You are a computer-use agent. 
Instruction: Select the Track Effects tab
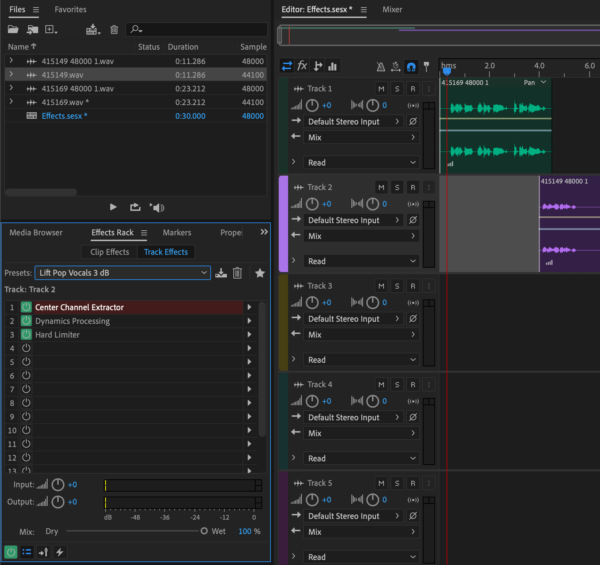point(166,252)
